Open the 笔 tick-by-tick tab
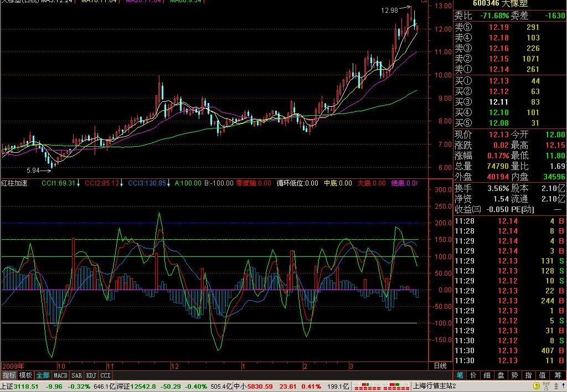This screenshot has height=392, width=567. tap(460, 375)
